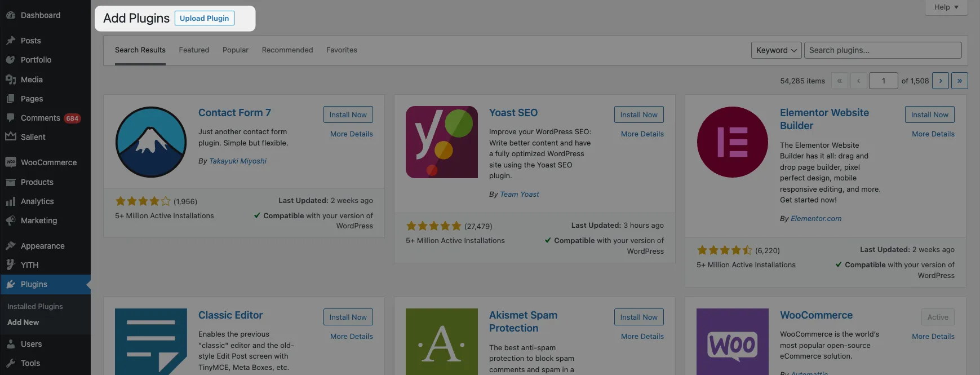
Task: Click the WooCommerce plugin card logo
Action: click(x=733, y=342)
